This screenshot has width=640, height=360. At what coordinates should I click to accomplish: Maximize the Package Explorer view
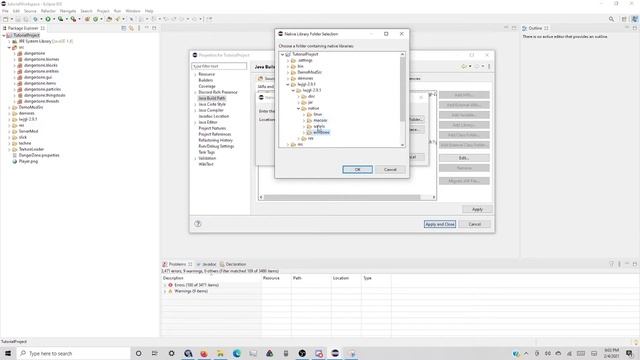click(x=154, y=28)
